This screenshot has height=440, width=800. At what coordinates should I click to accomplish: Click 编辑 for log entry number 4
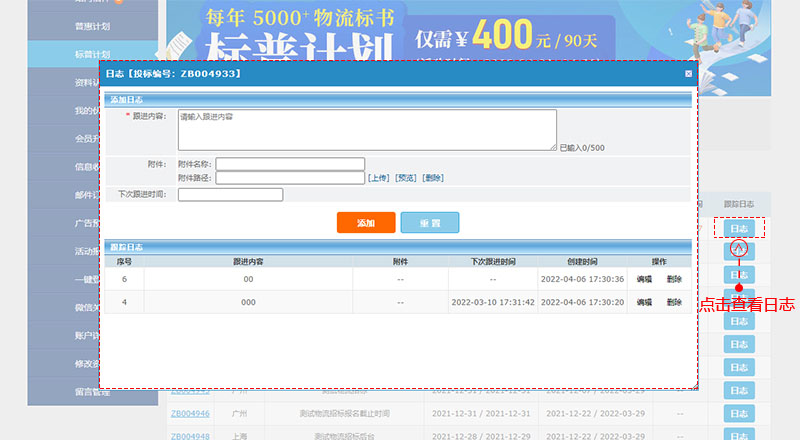pyautogui.click(x=644, y=302)
